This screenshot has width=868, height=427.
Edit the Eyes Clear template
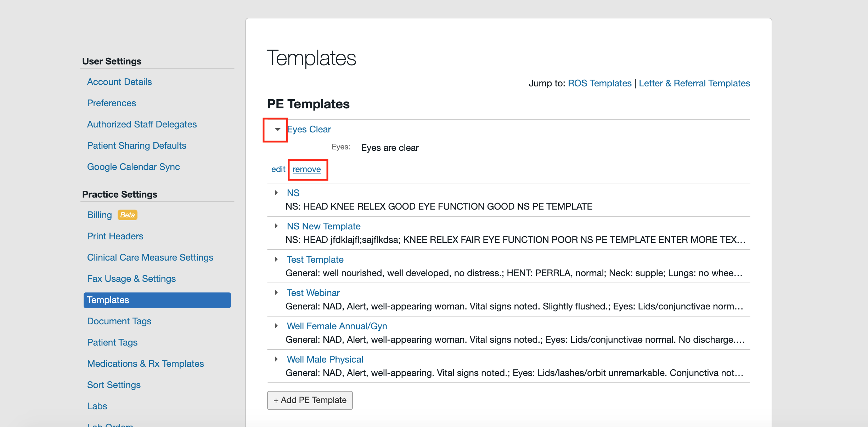point(278,169)
